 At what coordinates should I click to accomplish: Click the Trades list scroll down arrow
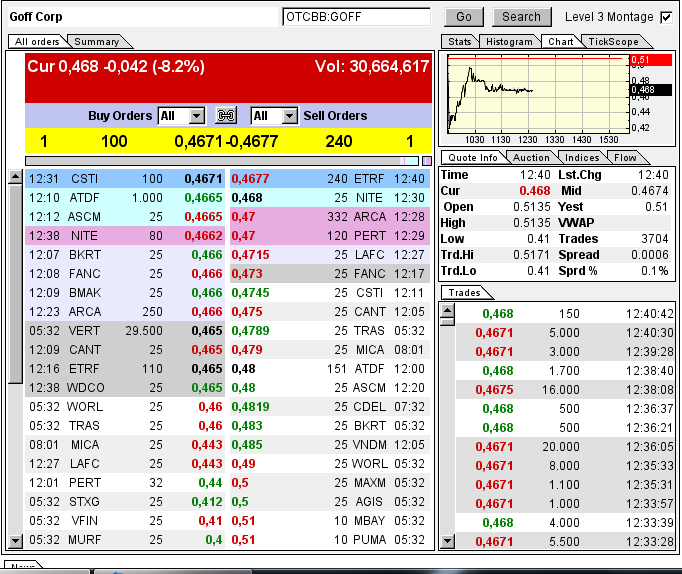[x=447, y=541]
